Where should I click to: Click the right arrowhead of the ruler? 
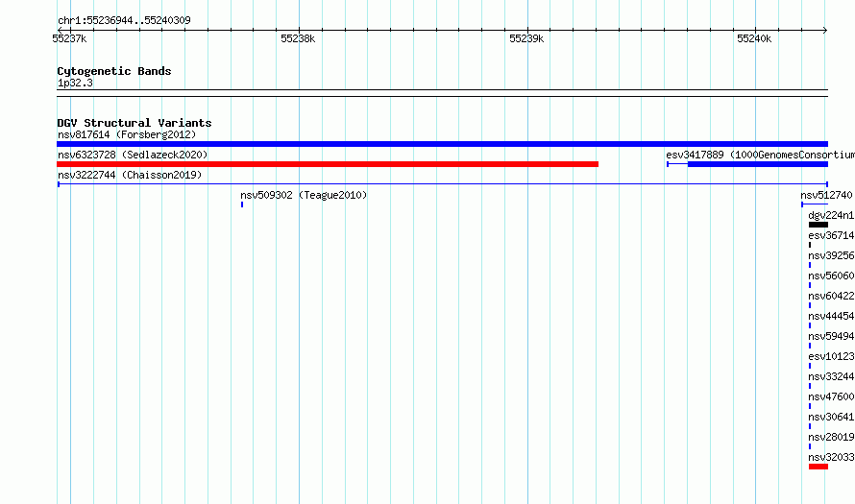[825, 31]
